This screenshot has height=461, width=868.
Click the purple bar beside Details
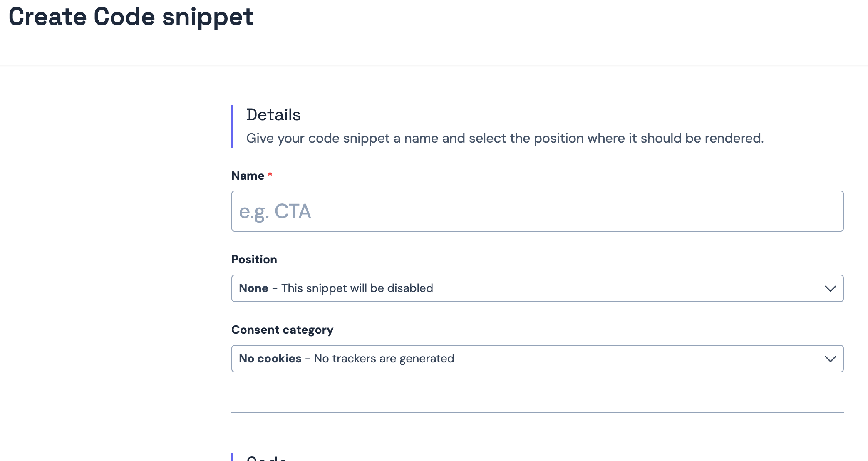pyautogui.click(x=232, y=126)
